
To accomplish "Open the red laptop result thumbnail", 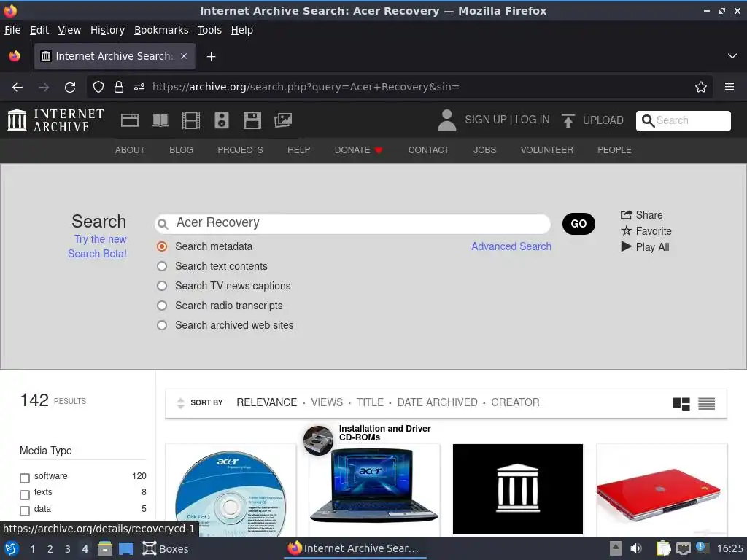I will tap(662, 492).
